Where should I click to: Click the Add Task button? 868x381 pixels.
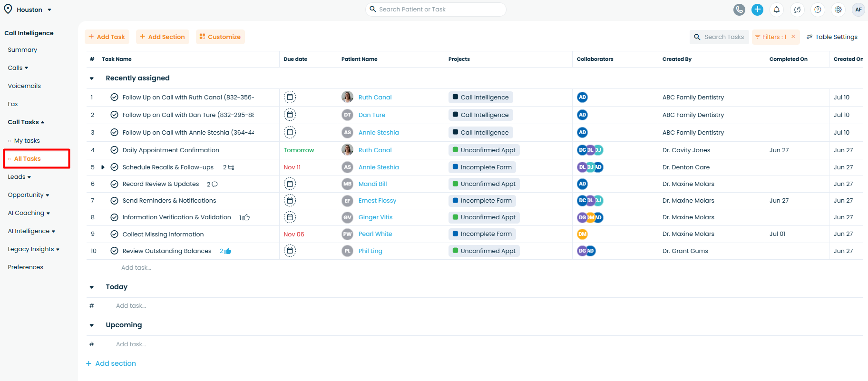[107, 37]
